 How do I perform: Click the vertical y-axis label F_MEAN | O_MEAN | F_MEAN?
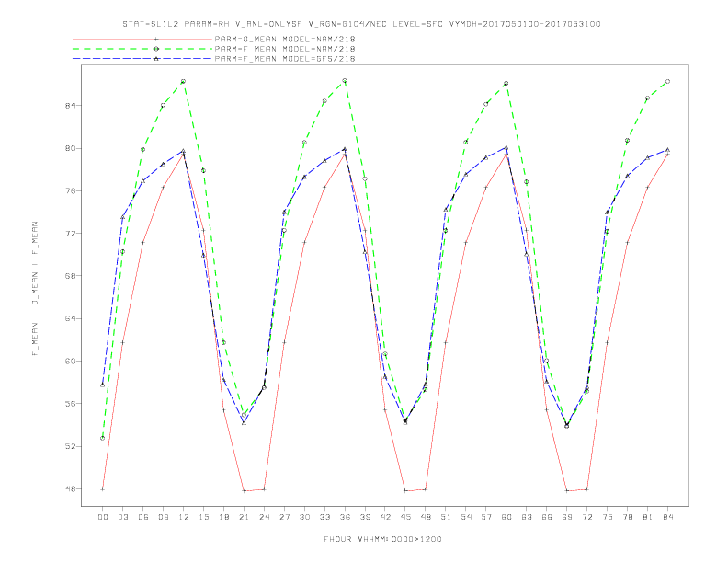coord(35,289)
